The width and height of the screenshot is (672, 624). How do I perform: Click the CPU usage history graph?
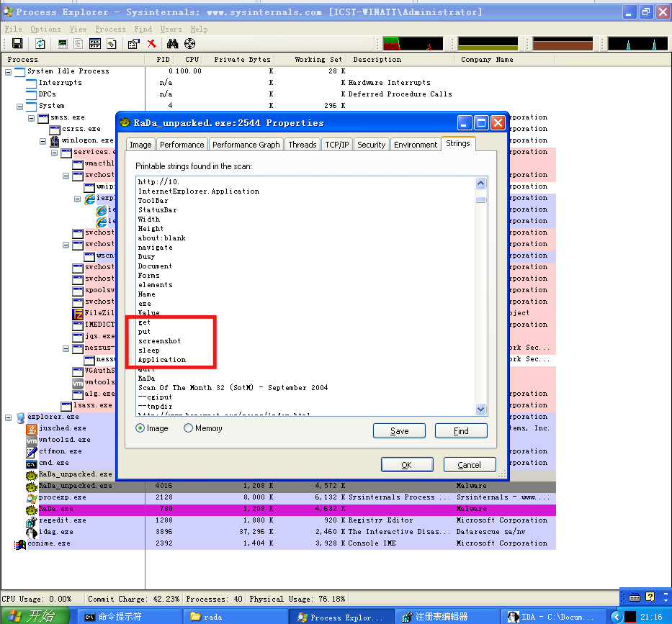coord(413,44)
